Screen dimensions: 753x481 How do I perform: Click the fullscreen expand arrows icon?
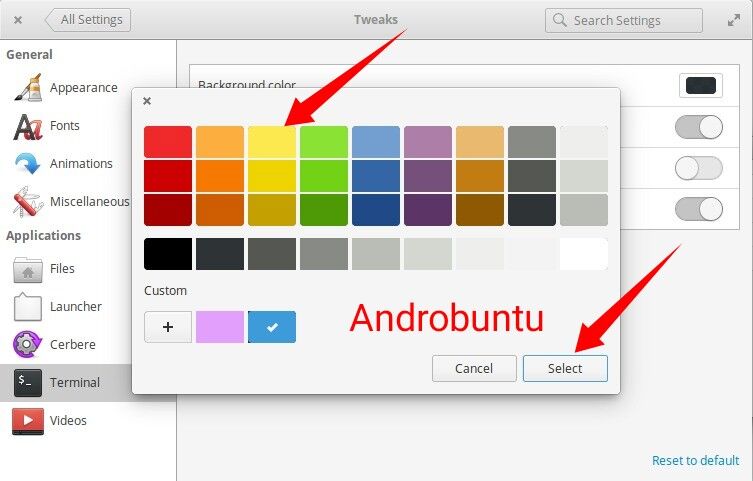(x=734, y=20)
